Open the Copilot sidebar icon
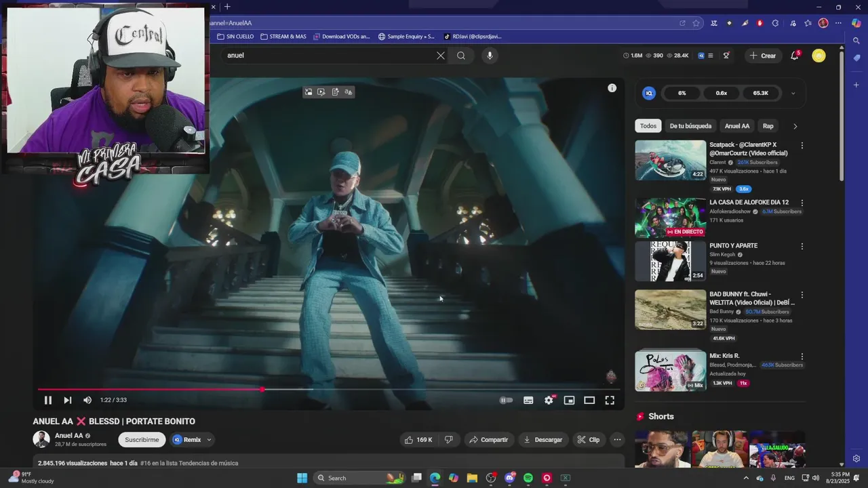 tap(856, 23)
